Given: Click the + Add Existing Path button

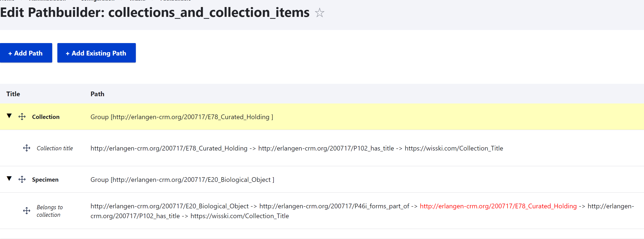Looking at the screenshot, I should pos(96,53).
